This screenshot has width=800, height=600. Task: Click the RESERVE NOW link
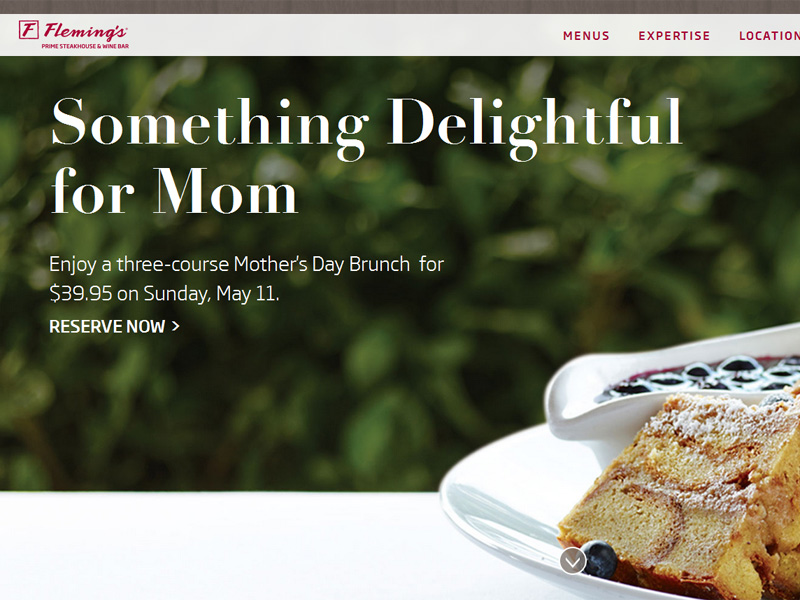coord(107,327)
